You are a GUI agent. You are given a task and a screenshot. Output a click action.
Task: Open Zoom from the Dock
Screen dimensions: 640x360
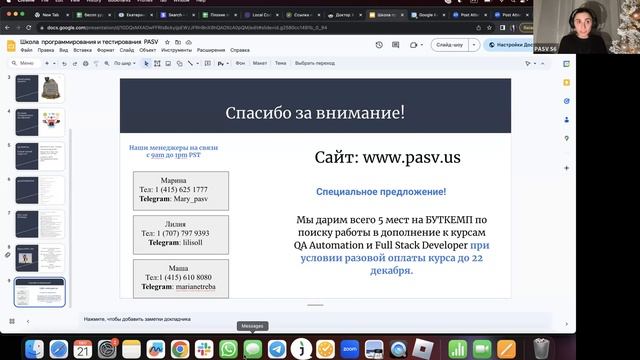350,349
